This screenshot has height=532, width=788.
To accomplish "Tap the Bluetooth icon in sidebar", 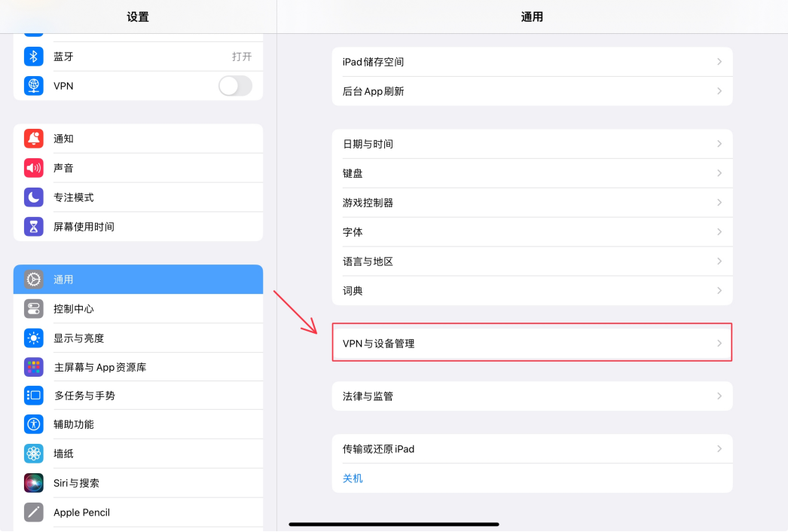I will tap(34, 57).
